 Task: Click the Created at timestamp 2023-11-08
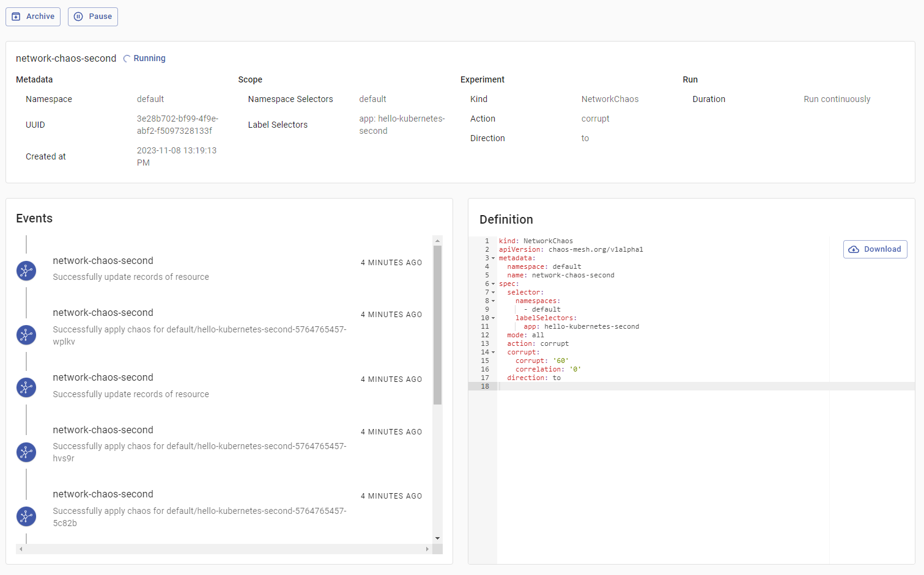177,156
